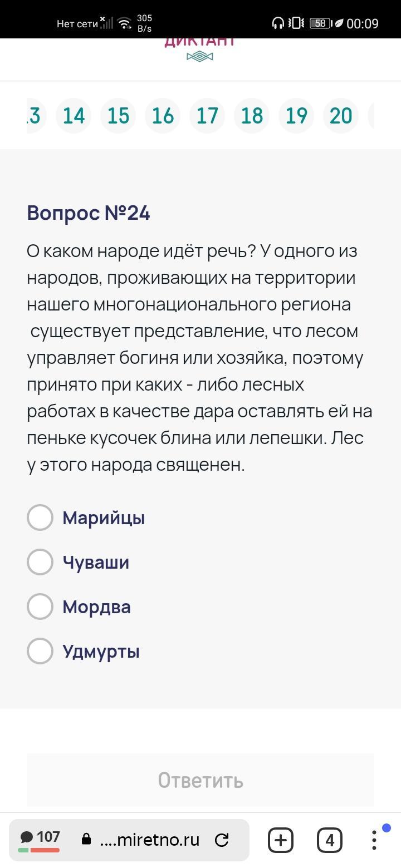Open question 16 in navigator
Image resolution: width=401 pixels, height=868 pixels.
pyautogui.click(x=163, y=116)
